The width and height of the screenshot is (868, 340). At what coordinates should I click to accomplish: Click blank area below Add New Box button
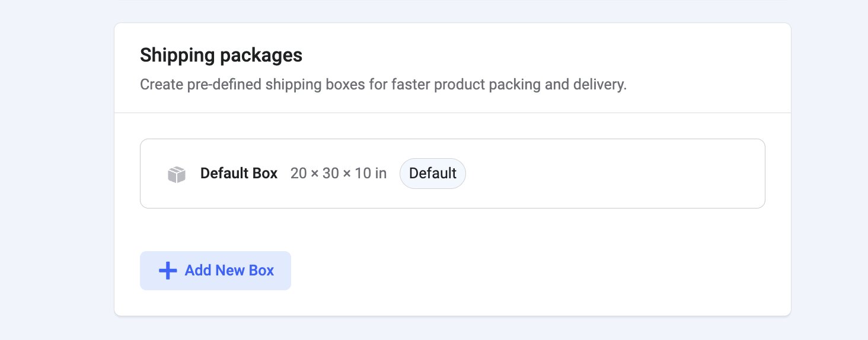pos(215,303)
